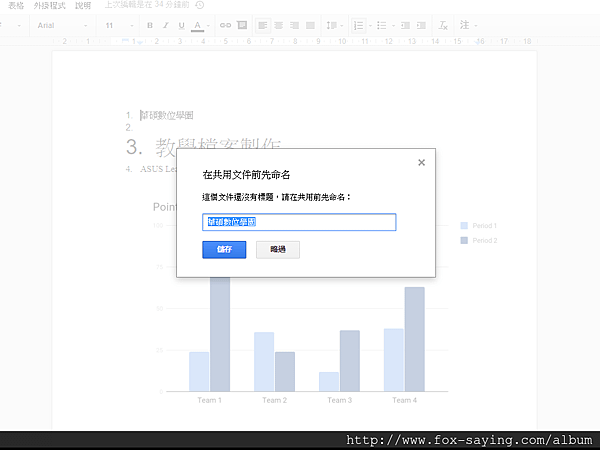Open last edit history link

pyautogui.click(x=147, y=5)
